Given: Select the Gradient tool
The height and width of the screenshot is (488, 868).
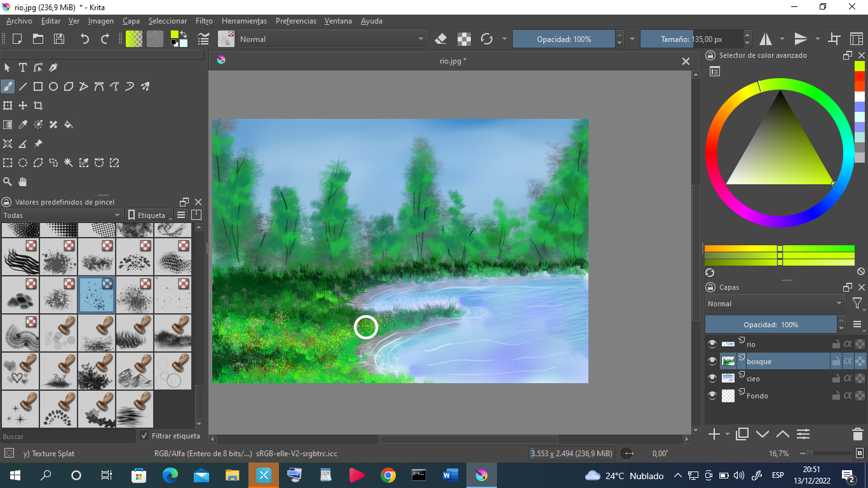Looking at the screenshot, I should point(8,125).
